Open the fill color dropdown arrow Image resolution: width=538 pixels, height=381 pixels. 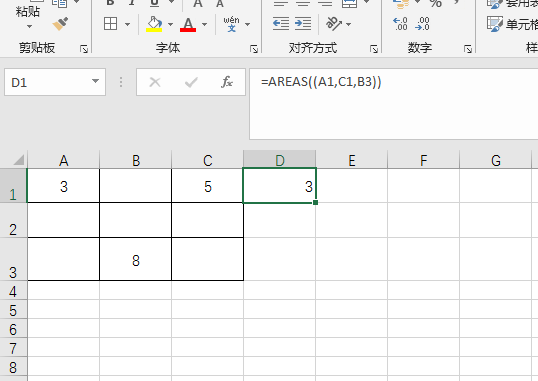pyautogui.click(x=171, y=24)
